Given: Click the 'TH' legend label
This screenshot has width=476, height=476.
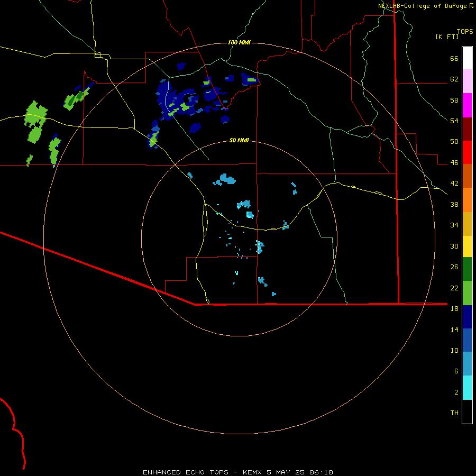Looking at the screenshot, I should coord(454,413).
